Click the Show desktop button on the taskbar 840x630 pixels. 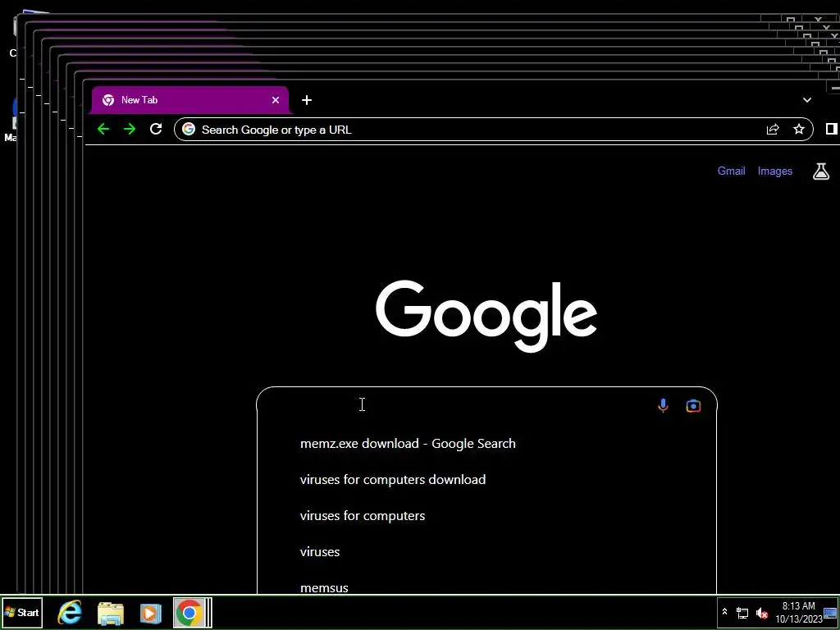coord(830,612)
